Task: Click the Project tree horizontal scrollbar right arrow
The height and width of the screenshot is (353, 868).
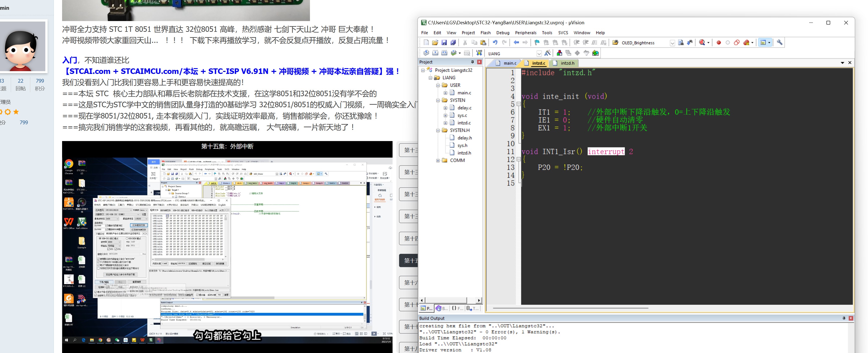Action: tap(479, 300)
